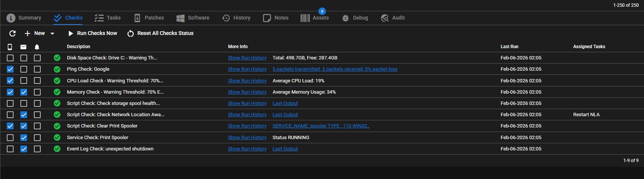Click the SMS alert phone column icon
644x179 pixels.
(x=10, y=47)
